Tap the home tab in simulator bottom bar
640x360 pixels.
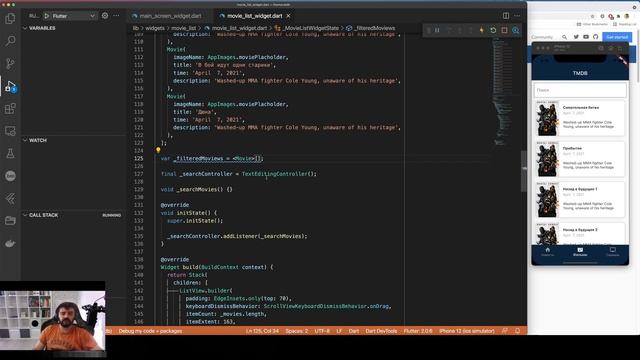tap(547, 252)
